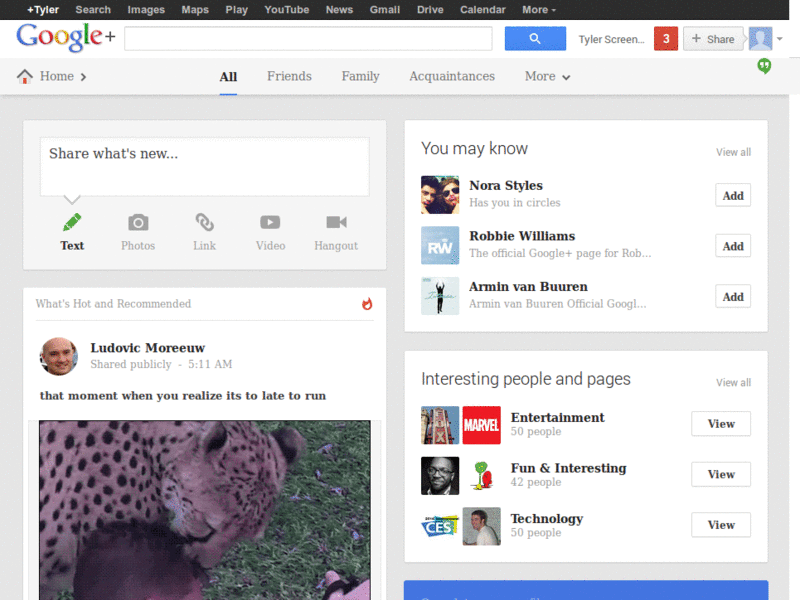This screenshot has height=600, width=800.
Task: Open Gmail from the top bar
Action: click(x=385, y=10)
